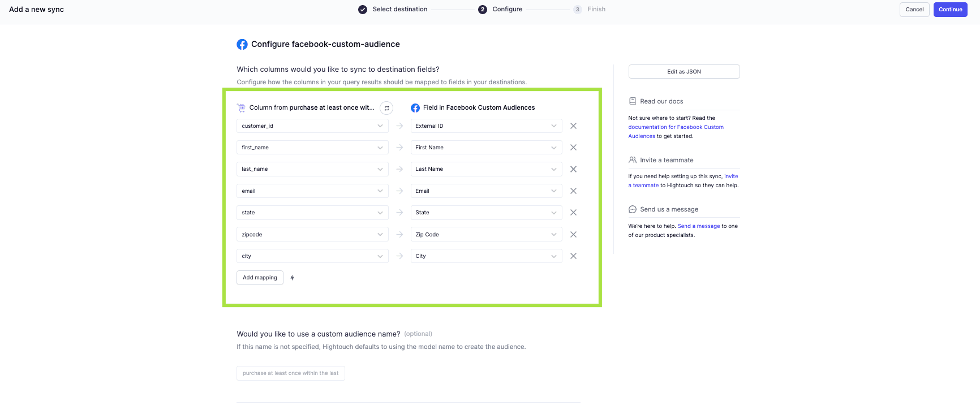Remove the customer_id to External ID mapping

[x=573, y=126]
